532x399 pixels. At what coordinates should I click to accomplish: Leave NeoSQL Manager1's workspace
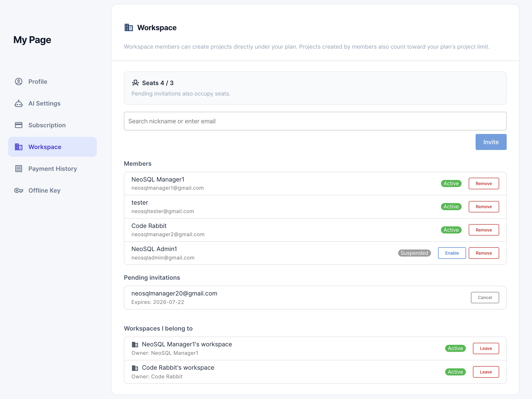[486, 349]
